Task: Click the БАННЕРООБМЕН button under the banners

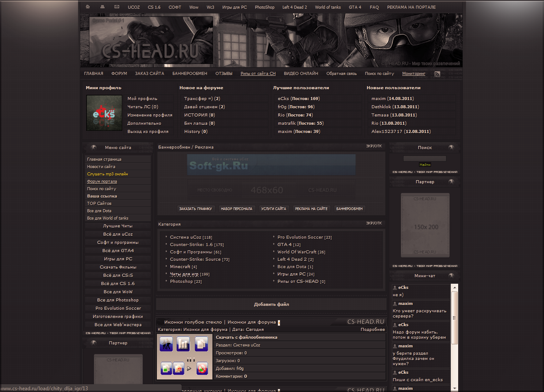Action: click(x=349, y=209)
